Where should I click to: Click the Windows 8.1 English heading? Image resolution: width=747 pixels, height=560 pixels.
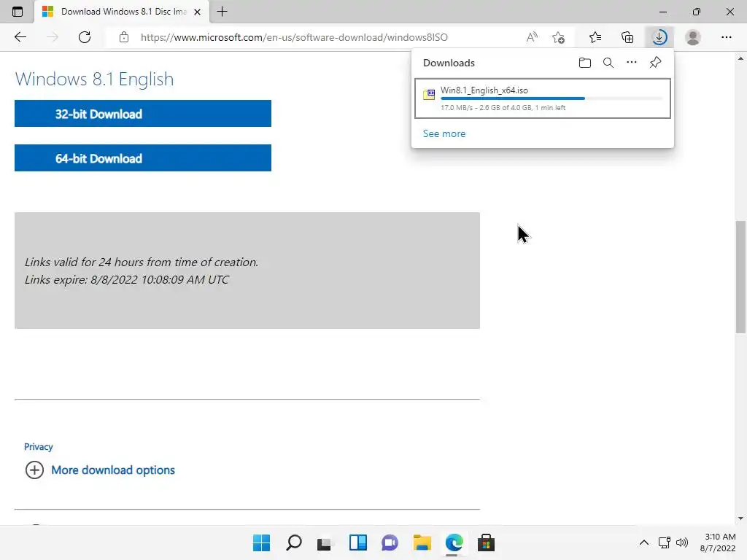click(x=94, y=79)
